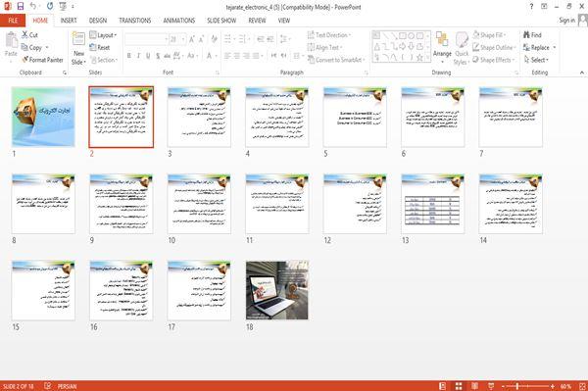Start Slide Show from status bar icon
Viewport: 588px width, 391px height.
tap(491, 386)
